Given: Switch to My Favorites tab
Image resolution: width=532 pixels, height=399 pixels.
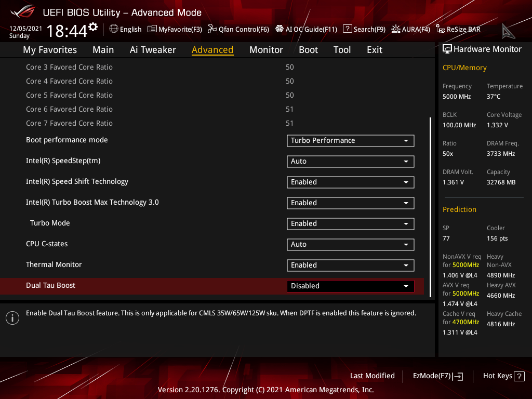Looking at the screenshot, I should [x=50, y=50].
